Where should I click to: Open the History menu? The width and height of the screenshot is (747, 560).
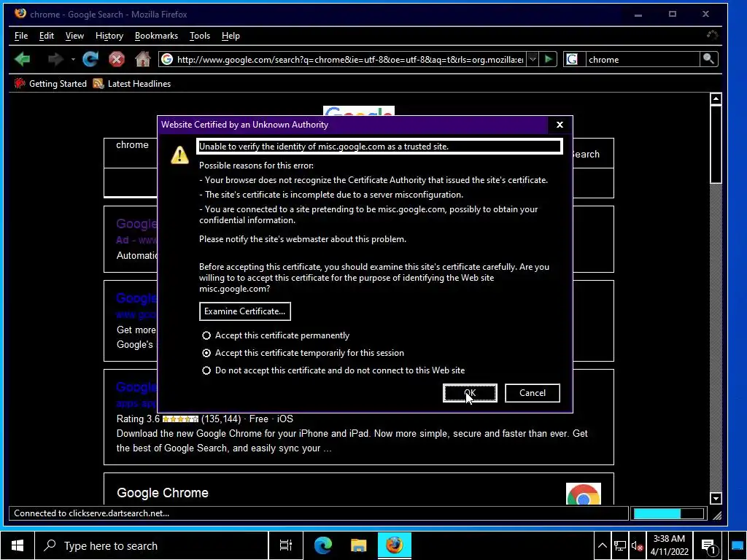pyautogui.click(x=109, y=36)
